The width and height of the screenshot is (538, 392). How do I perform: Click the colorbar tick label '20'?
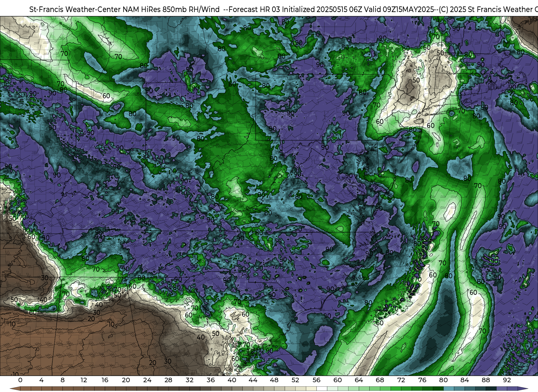click(x=126, y=380)
